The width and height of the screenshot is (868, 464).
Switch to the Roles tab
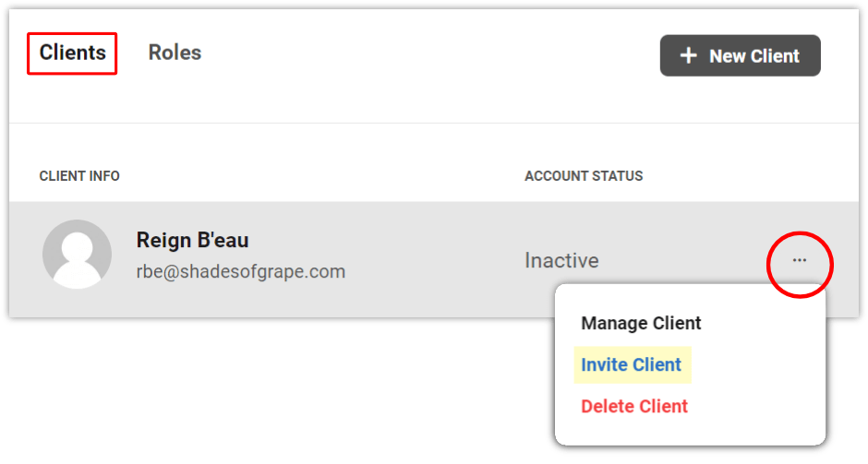(175, 53)
